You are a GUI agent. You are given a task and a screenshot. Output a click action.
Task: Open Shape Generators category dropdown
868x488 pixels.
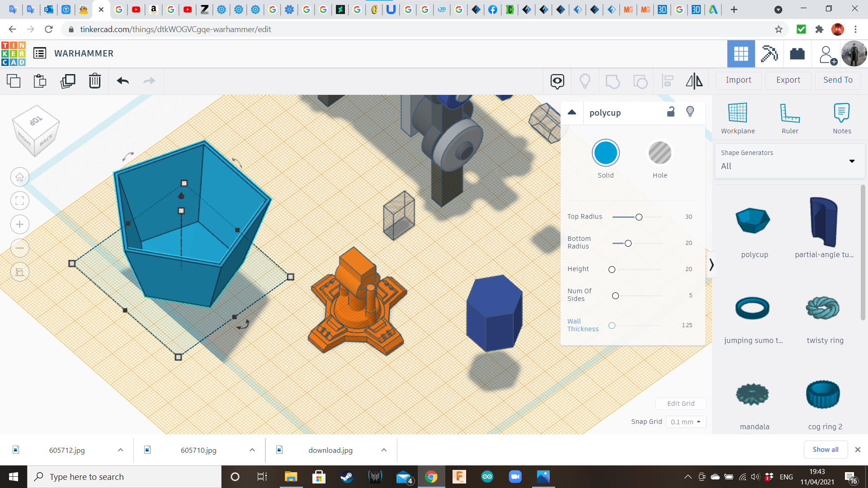point(789,161)
